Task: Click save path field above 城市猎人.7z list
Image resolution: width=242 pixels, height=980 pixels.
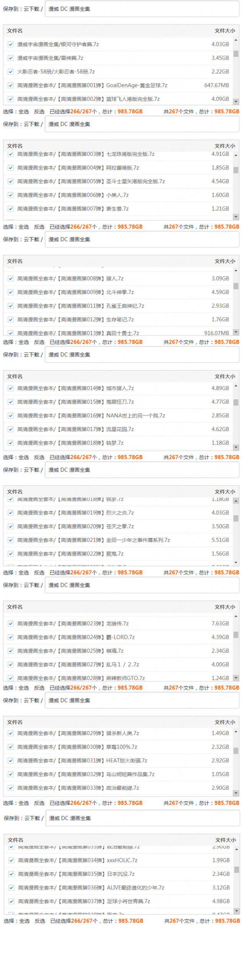Action: pyautogui.click(x=142, y=354)
